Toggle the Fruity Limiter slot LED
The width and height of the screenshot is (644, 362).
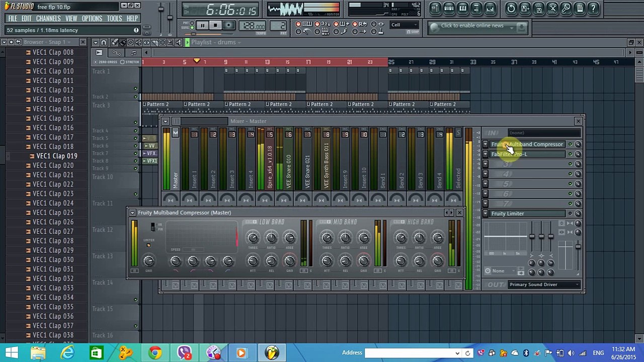[571, 214]
